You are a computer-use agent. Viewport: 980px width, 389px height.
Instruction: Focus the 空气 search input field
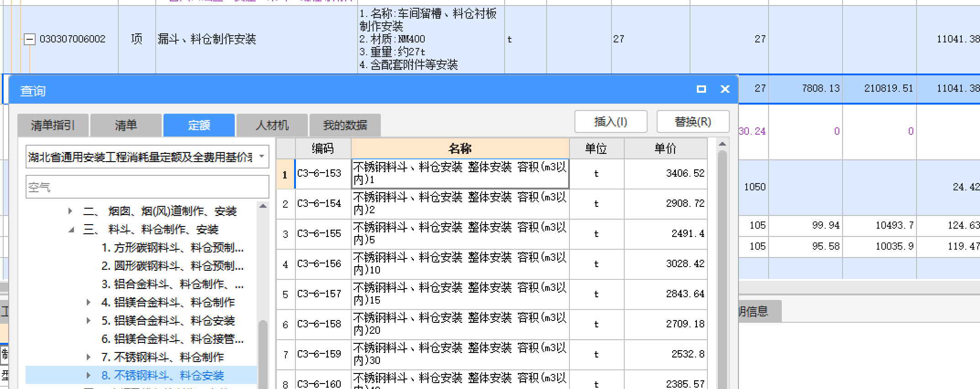click(x=147, y=187)
